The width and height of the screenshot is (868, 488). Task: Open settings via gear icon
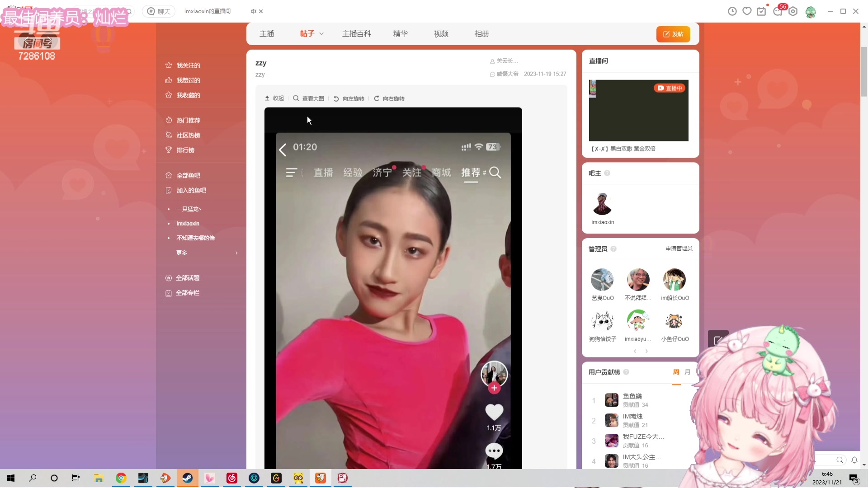click(793, 11)
